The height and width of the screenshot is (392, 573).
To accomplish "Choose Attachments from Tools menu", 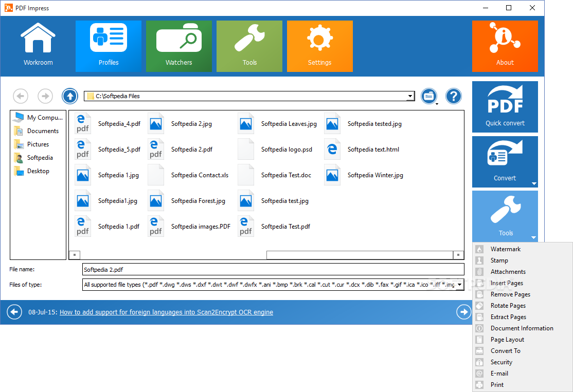I will coord(523,272).
